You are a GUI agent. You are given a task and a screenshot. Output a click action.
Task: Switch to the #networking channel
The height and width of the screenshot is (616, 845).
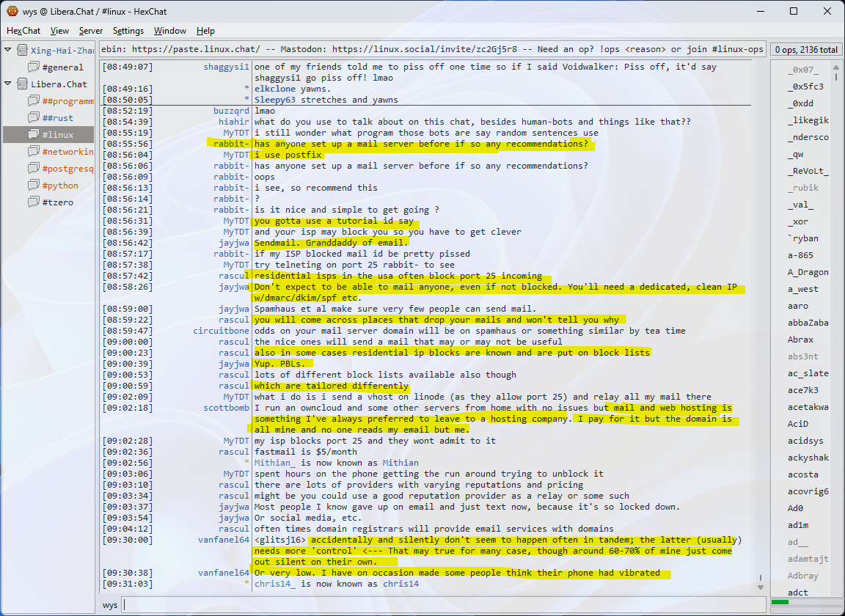pos(67,152)
